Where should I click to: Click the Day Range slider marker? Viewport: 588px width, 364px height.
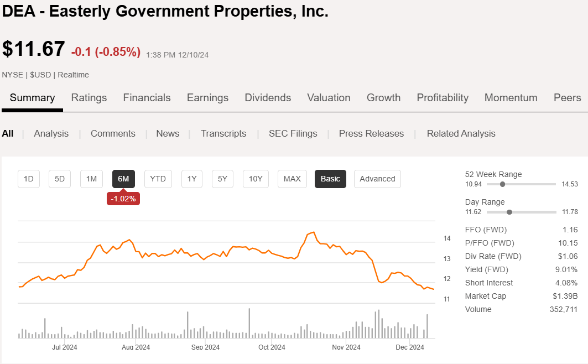click(x=509, y=212)
